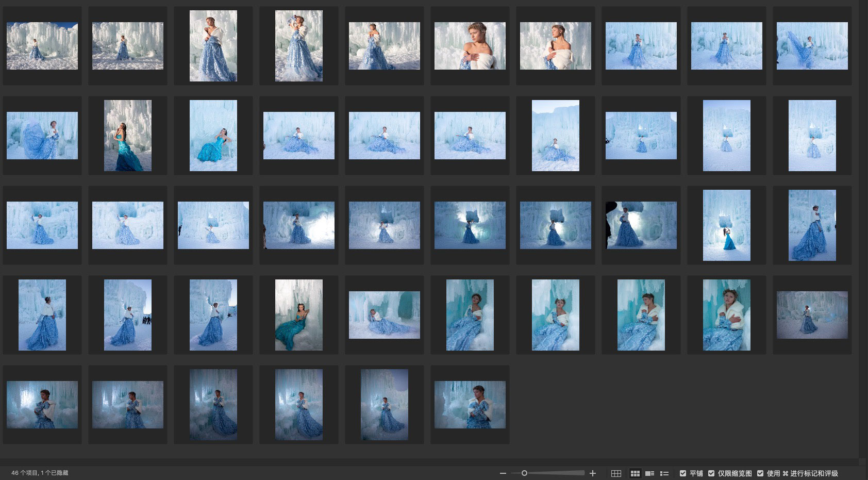
Task: Switch to details view with thumbnails
Action: [x=649, y=473]
